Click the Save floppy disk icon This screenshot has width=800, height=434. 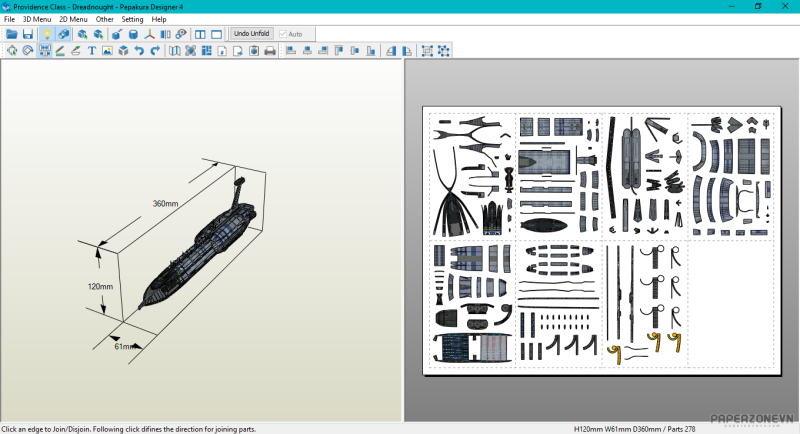28,34
